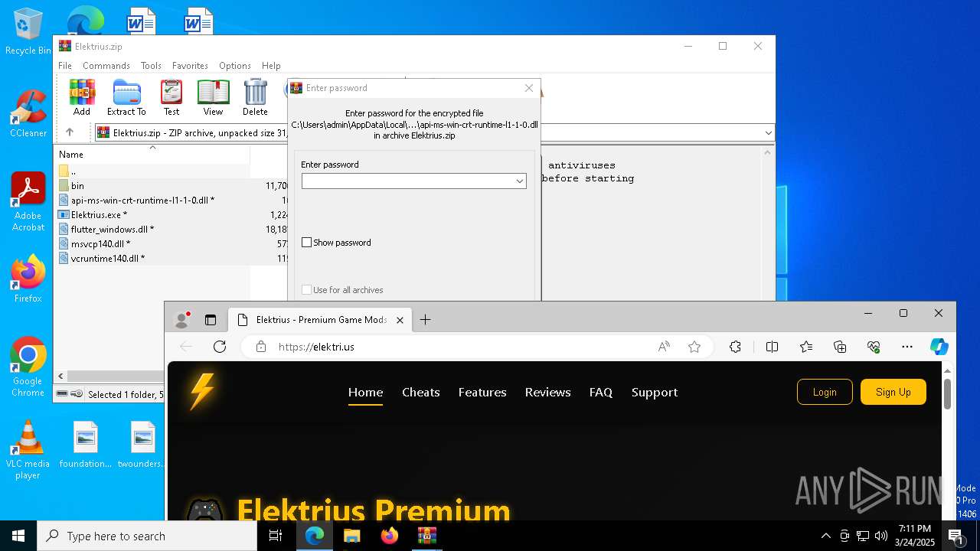Open VLC media player desktop shortcut
This screenshot has width=980, height=551.
28,450
